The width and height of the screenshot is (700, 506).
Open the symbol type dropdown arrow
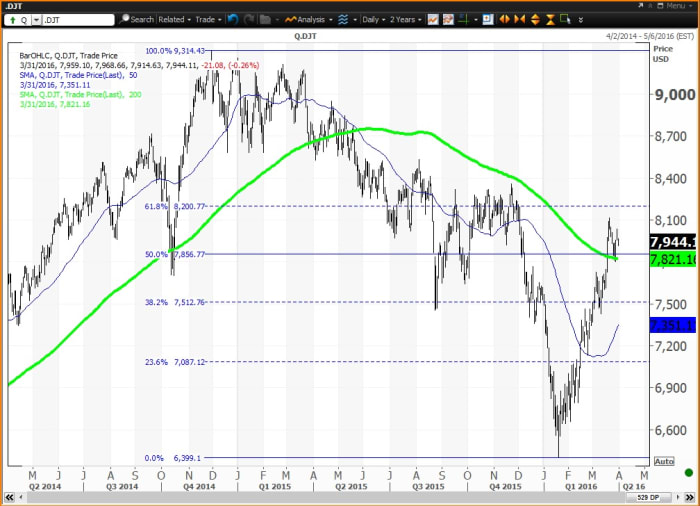click(36, 20)
